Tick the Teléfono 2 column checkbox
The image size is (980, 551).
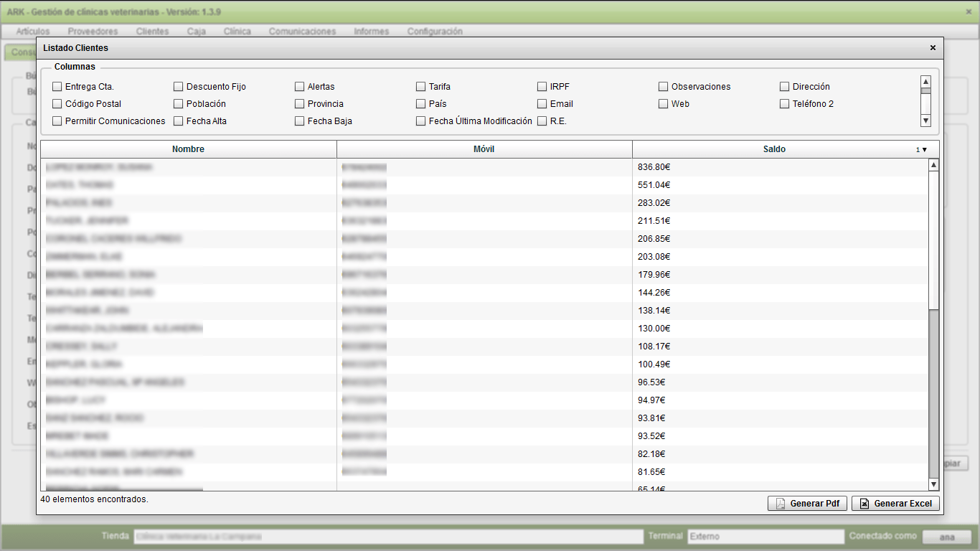pos(785,104)
